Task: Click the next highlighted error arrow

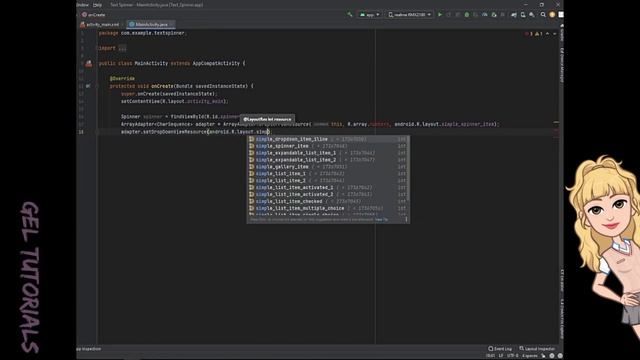Action: (555, 34)
